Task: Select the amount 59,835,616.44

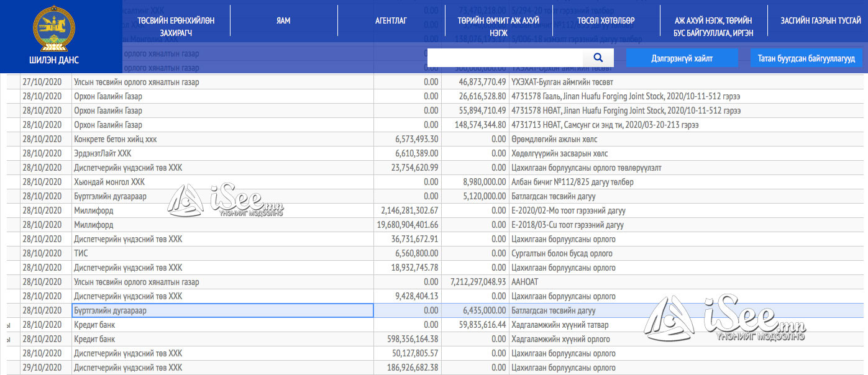Action: click(475, 325)
